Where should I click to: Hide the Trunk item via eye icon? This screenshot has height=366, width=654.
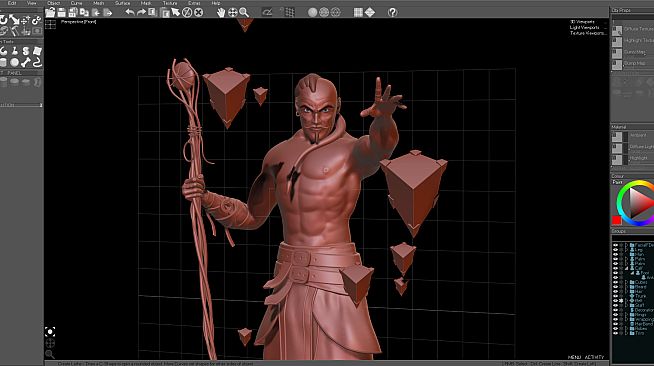coord(616,296)
